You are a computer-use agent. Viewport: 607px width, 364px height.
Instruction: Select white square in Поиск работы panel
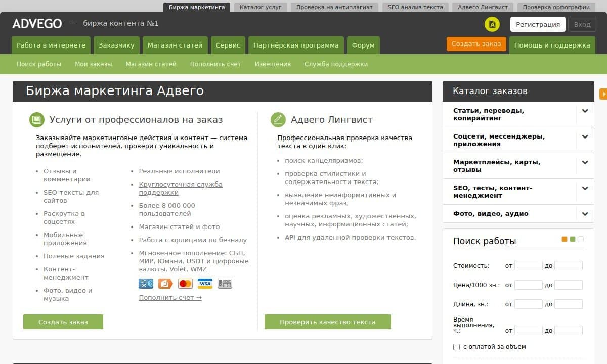[x=581, y=239]
